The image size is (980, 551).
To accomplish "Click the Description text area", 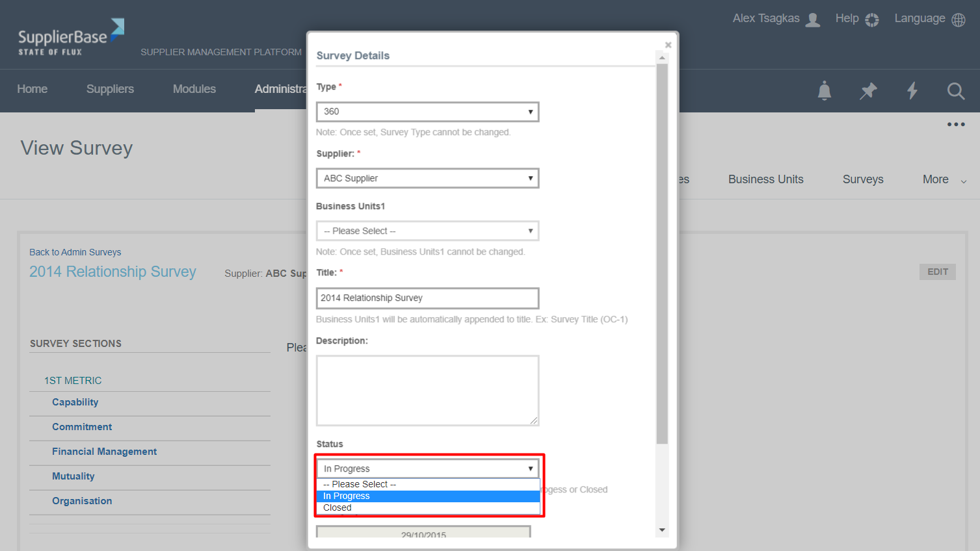I will point(427,390).
